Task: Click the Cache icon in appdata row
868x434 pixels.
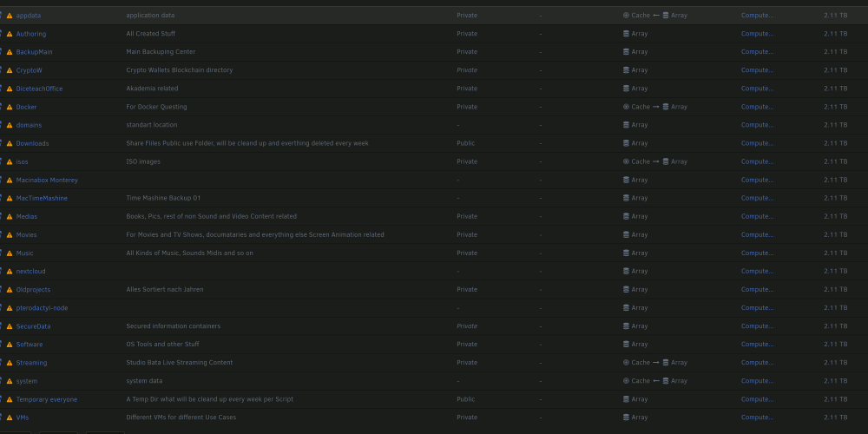Action: click(626, 16)
